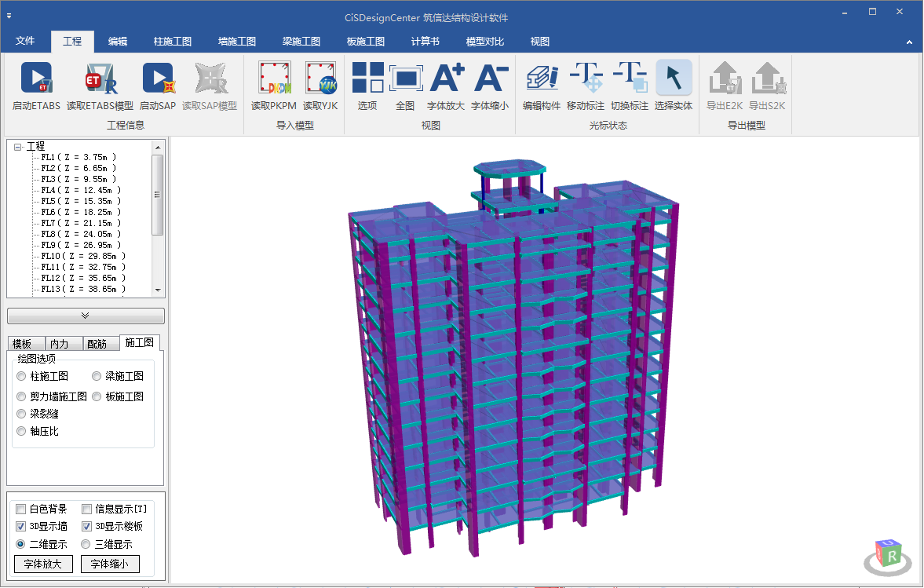Collapse the ribbon with the up chevron
This screenshot has width=924, height=588.
pyautogui.click(x=909, y=42)
